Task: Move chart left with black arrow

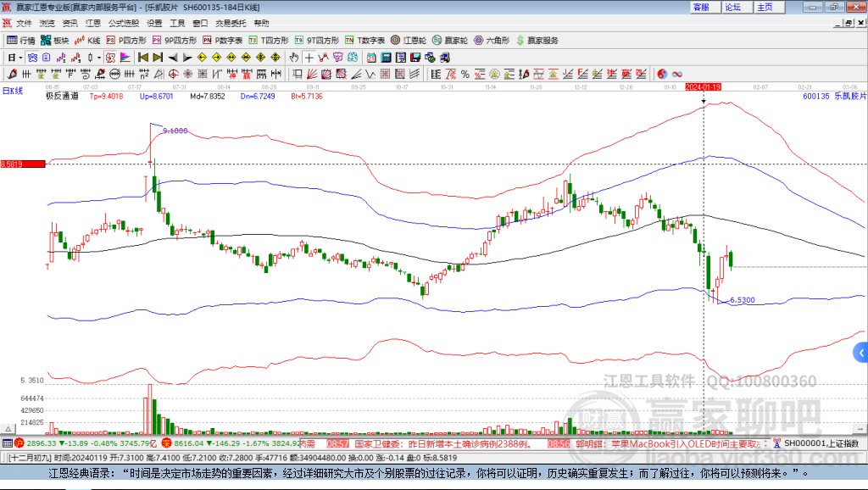Action: (173, 58)
